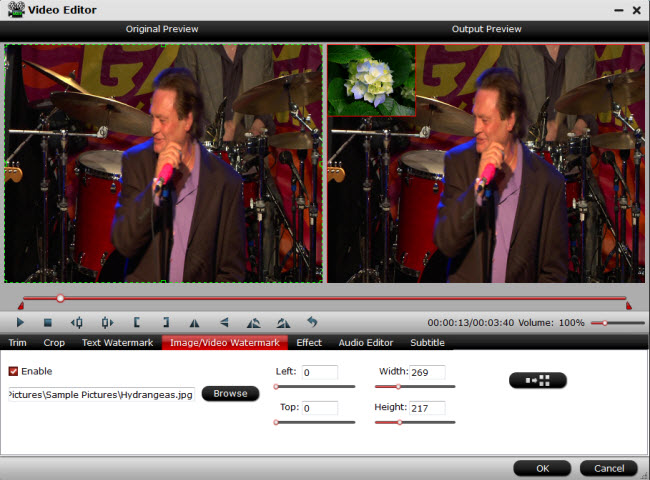Set trim start with left bracket icon
This screenshot has height=480, width=650.
click(x=136, y=322)
